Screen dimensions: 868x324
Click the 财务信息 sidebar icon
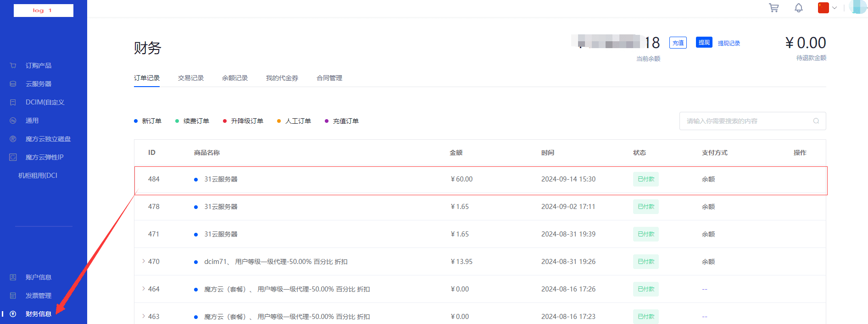point(13,314)
